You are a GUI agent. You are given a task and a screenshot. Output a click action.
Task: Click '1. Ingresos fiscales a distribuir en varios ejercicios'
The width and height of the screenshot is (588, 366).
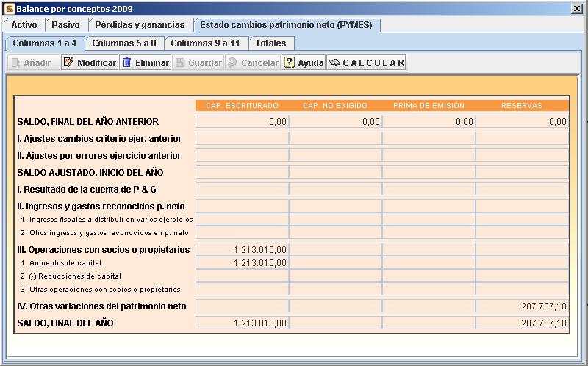click(x=107, y=219)
